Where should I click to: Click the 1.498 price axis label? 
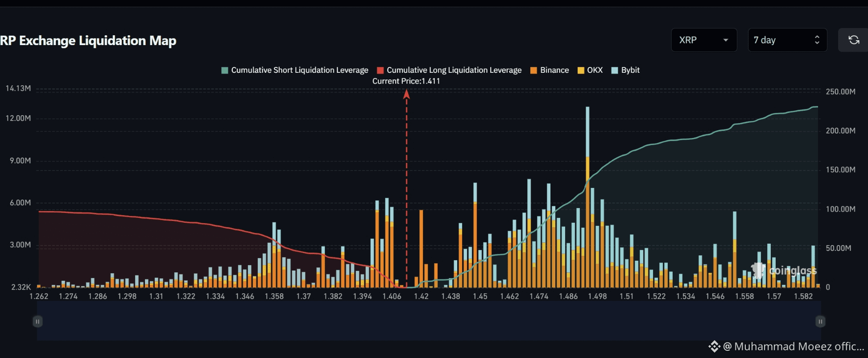tap(598, 296)
